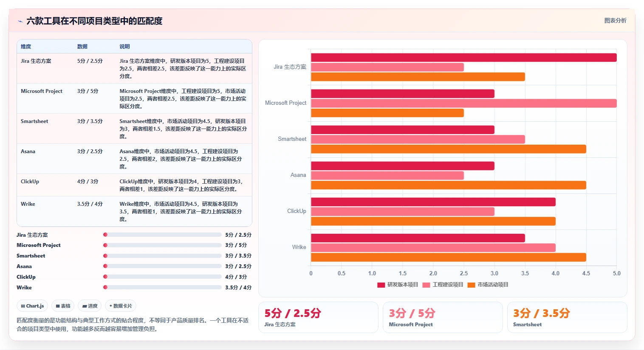Click ClickUp 研发版本项目 bar in chart

(433, 202)
